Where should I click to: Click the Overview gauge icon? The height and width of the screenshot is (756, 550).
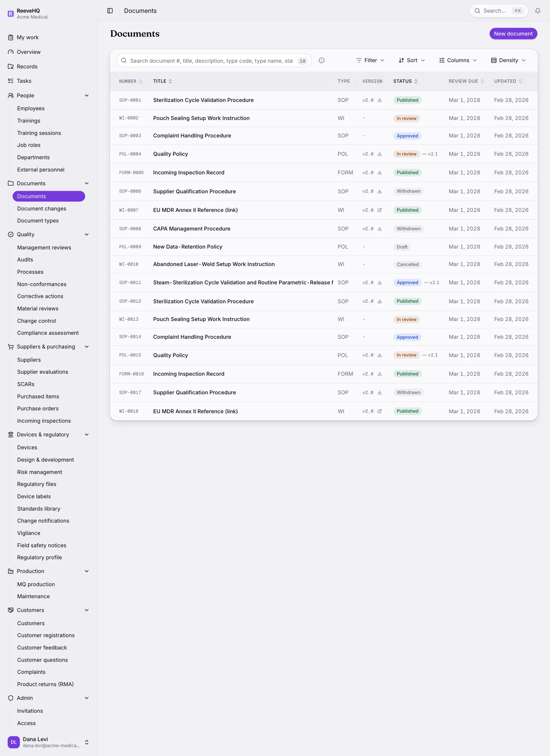point(11,52)
